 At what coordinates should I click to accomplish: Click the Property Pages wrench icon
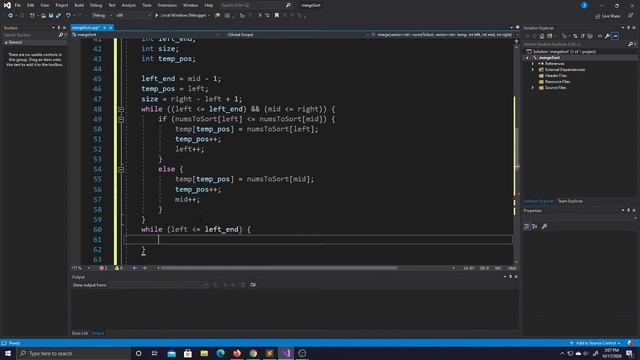coord(544,227)
